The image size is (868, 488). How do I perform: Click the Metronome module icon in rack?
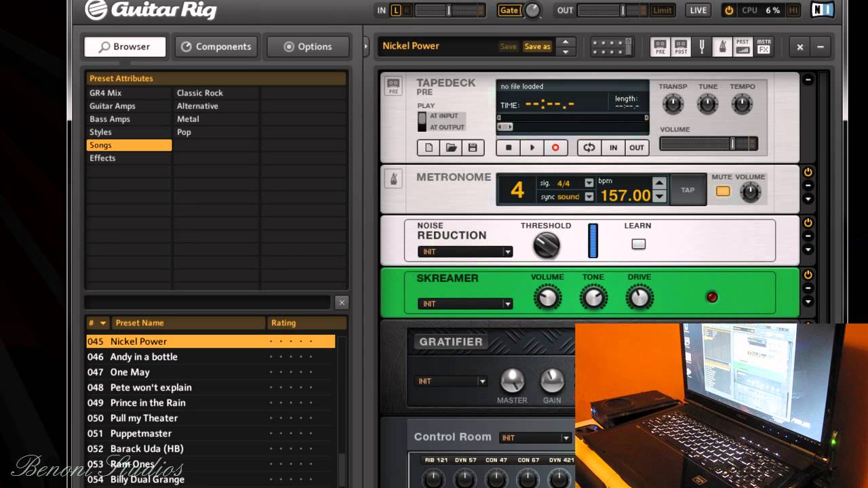coord(393,179)
